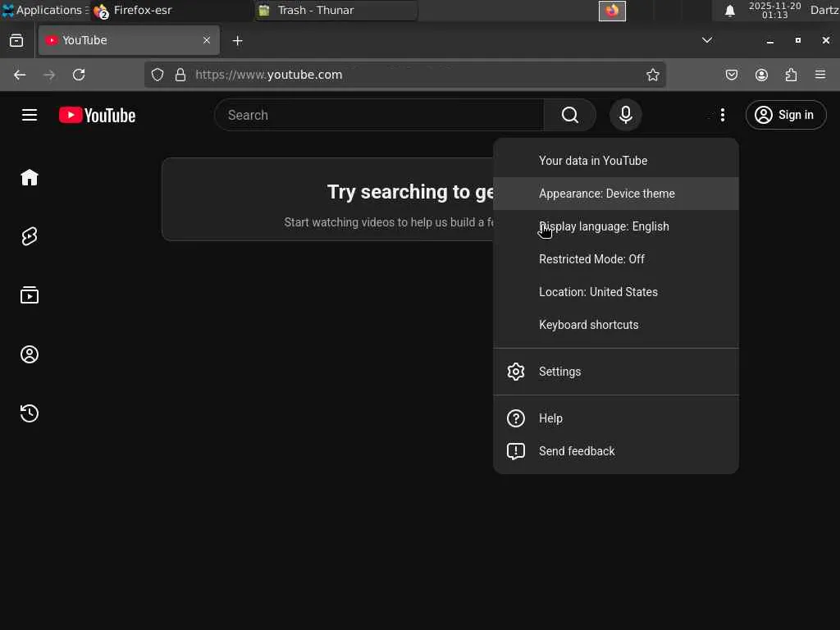Open Home in the YouTube sidebar
Viewport: 840px width, 630px height.
(30, 177)
